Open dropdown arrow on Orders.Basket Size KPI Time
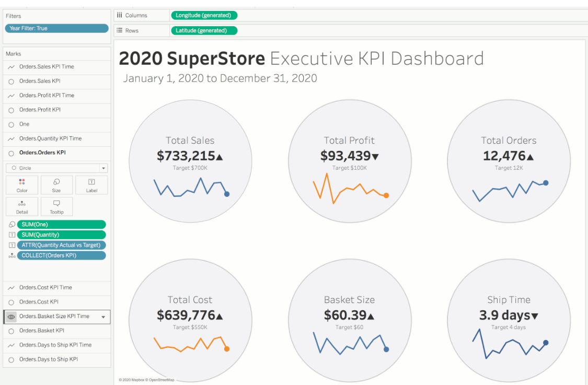The height and width of the screenshot is (385, 588). click(x=103, y=317)
